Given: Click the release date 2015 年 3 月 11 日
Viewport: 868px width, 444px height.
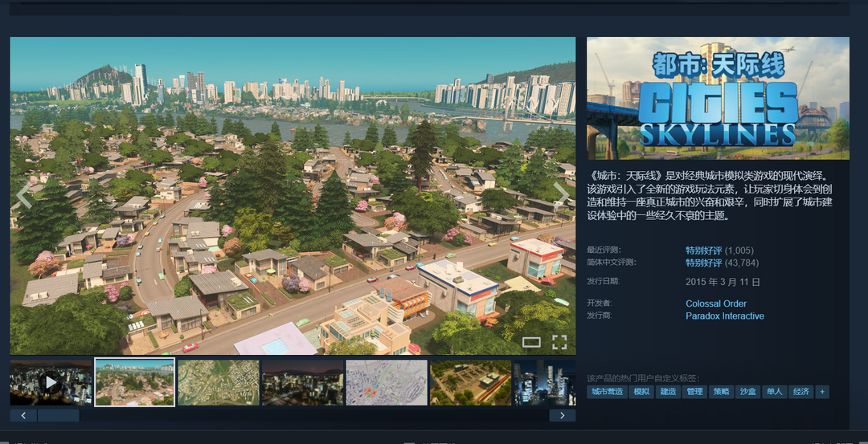Looking at the screenshot, I should click(723, 282).
